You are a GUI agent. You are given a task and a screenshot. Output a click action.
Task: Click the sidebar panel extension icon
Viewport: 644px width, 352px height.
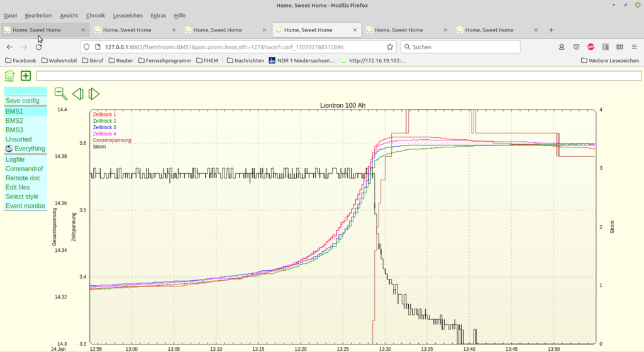pos(606,47)
